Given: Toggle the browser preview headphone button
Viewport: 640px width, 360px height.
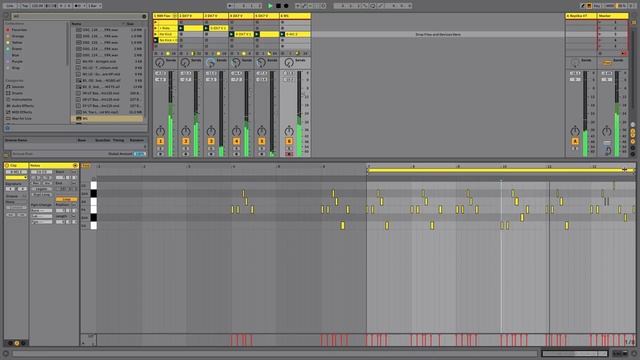Looking at the screenshot, I should tap(7, 128).
